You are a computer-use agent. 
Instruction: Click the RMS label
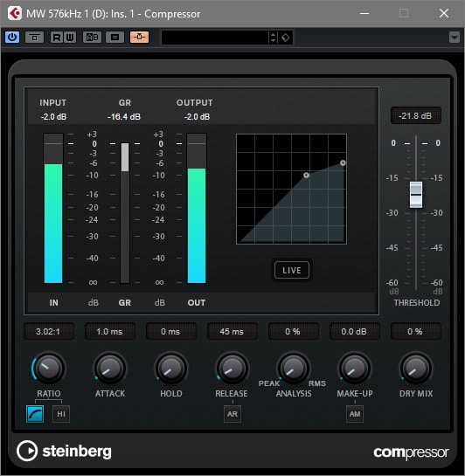pyautogui.click(x=317, y=383)
